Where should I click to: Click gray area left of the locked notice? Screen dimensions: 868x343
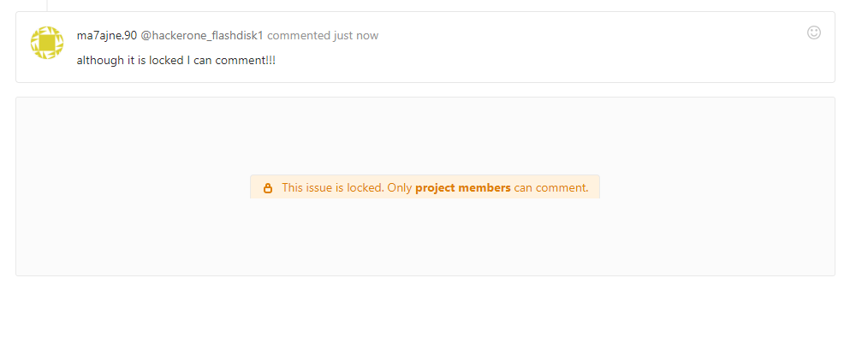128,186
